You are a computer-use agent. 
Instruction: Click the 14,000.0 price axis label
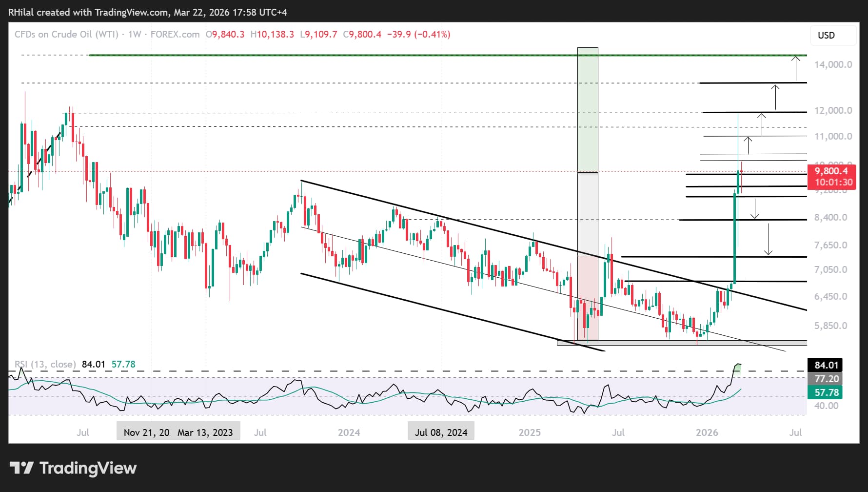[833, 64]
